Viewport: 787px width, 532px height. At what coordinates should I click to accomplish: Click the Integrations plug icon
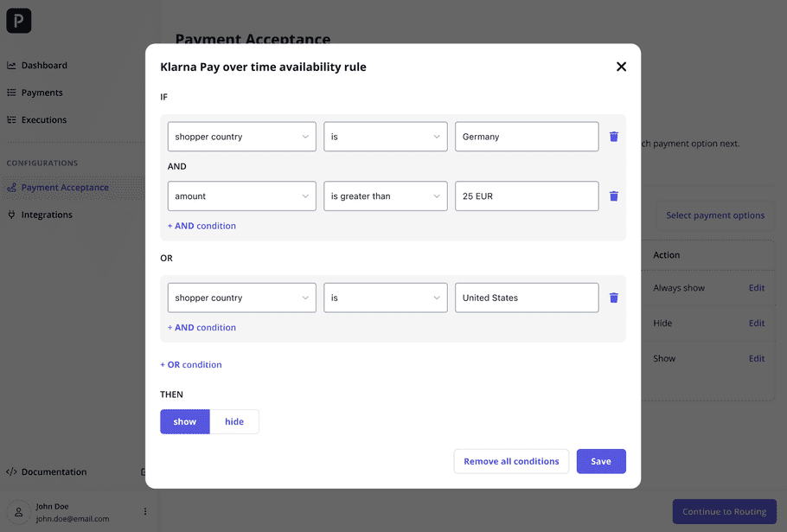tap(11, 215)
